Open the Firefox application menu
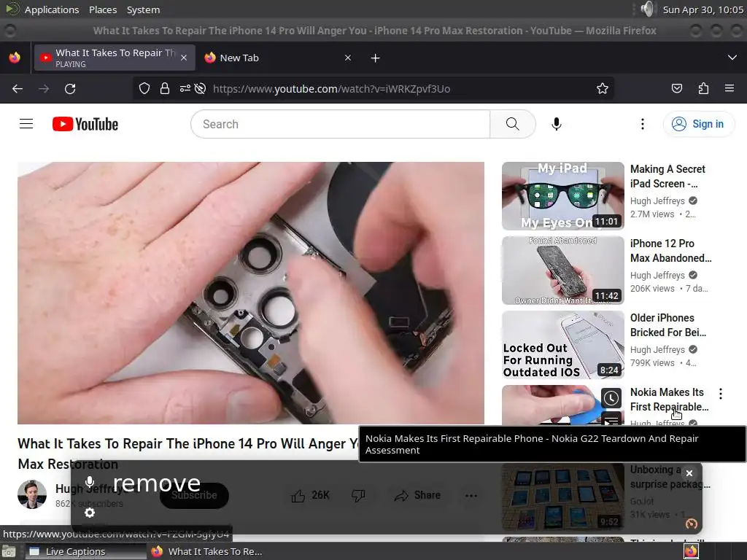Screen dimensions: 747x560 729,88
